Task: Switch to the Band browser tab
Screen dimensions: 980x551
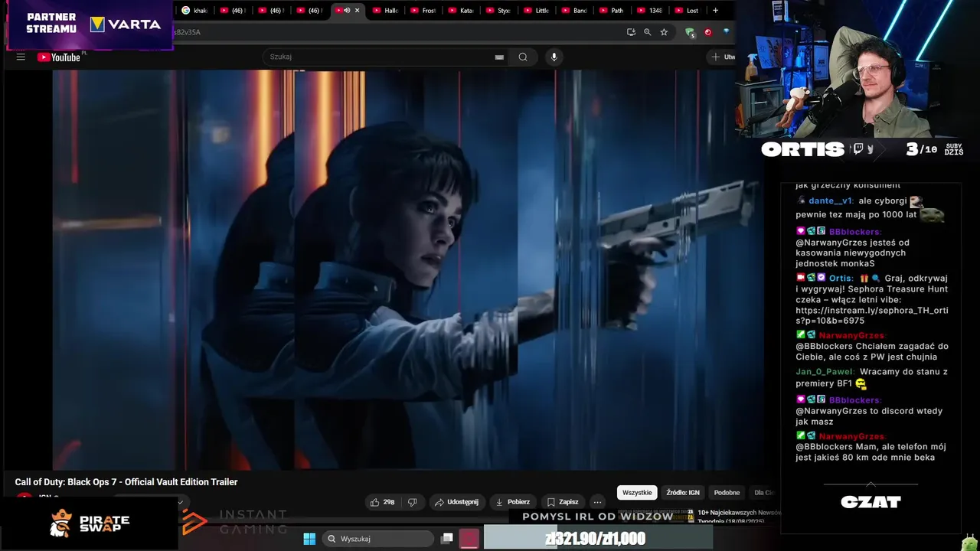Action: [x=574, y=11]
